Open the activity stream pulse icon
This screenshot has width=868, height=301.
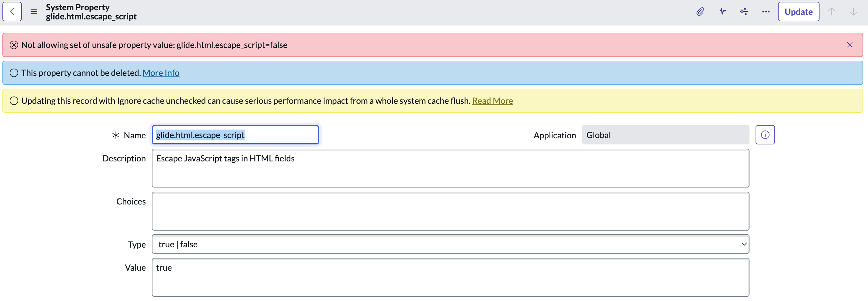point(722,12)
